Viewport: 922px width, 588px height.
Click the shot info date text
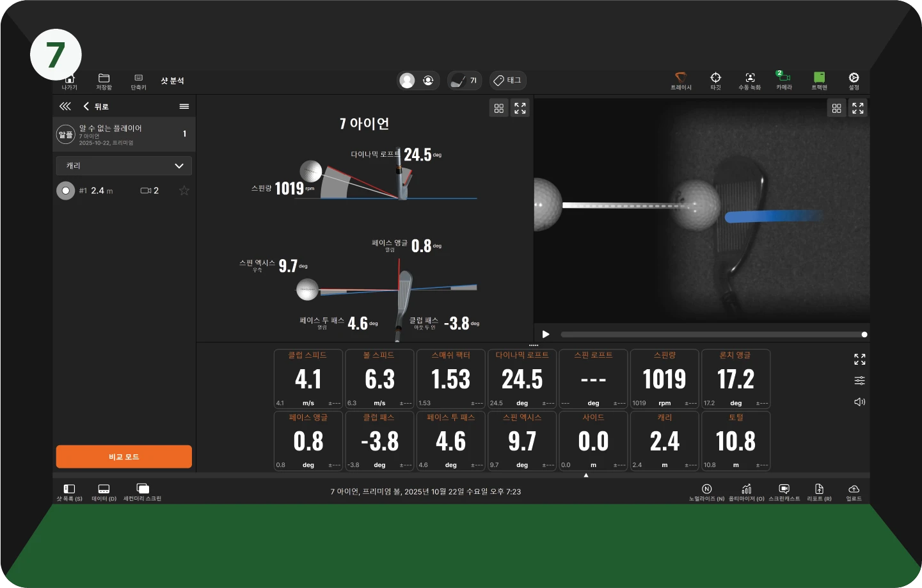[x=425, y=491]
